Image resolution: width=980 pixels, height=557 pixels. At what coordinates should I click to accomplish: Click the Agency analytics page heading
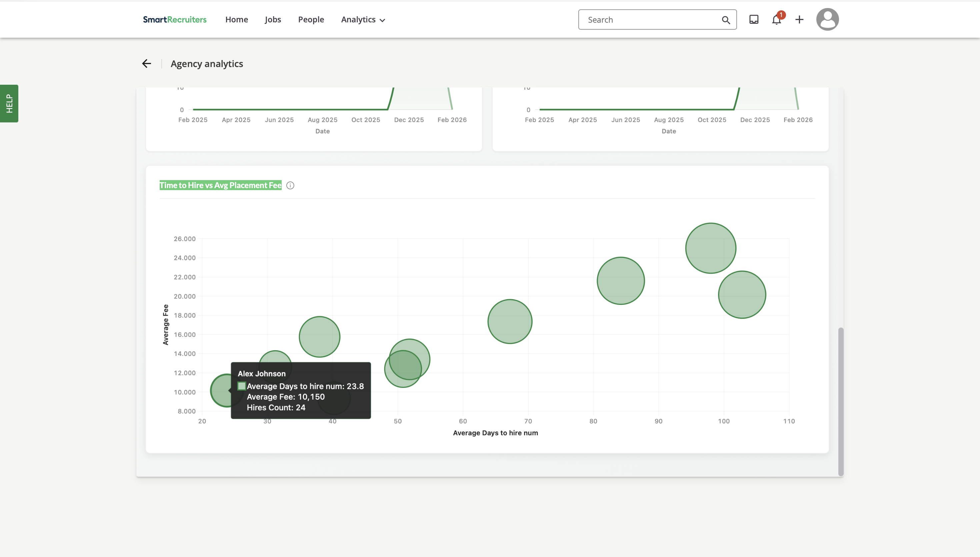pos(207,63)
